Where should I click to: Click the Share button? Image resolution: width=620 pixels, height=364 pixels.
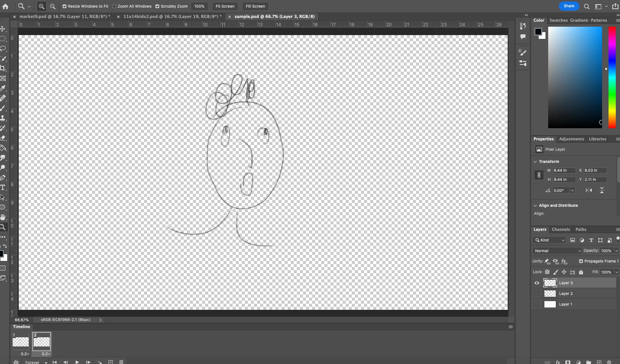coord(569,6)
